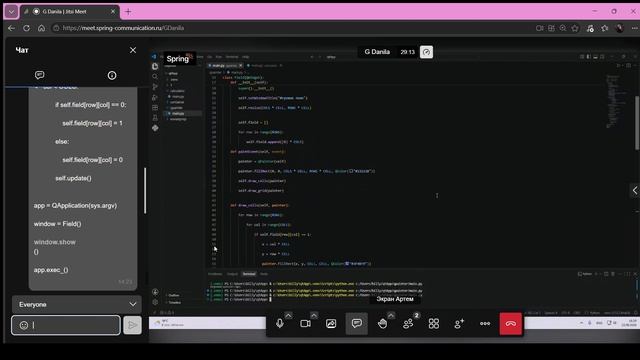This screenshot has height=360, width=640.
Task: View site information lock icon
Action: click(x=56, y=28)
